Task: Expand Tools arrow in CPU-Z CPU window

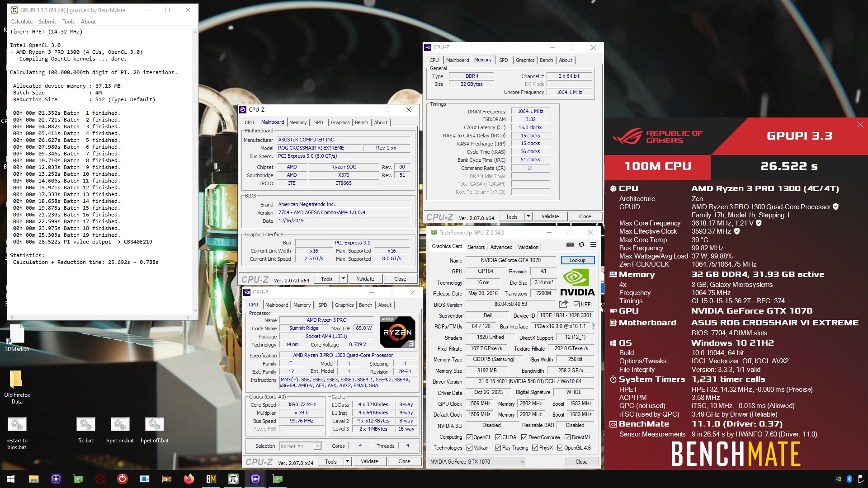Action: (x=347, y=461)
